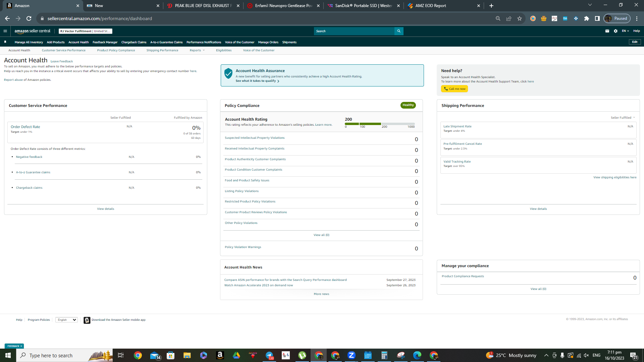Open the Mail app on the taskbar
Image resolution: width=644 pixels, height=362 pixels.
click(x=155, y=355)
